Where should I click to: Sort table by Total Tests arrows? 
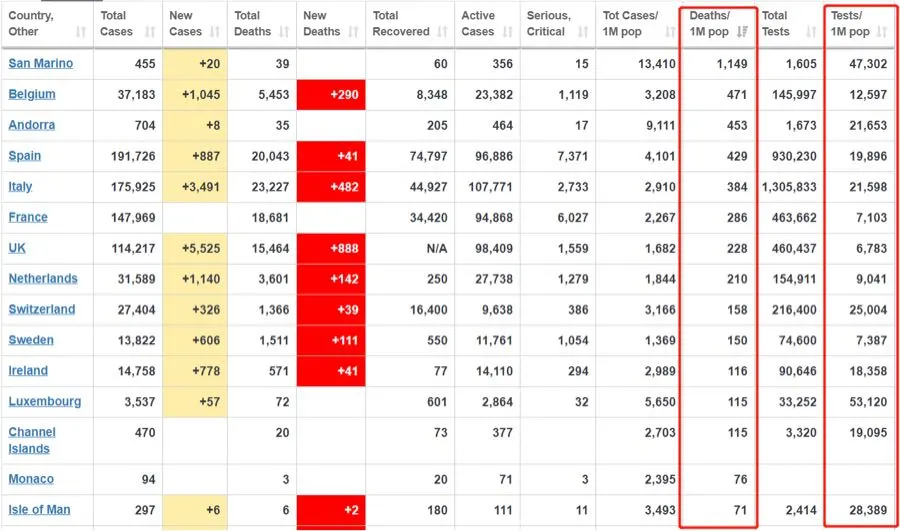point(810,32)
